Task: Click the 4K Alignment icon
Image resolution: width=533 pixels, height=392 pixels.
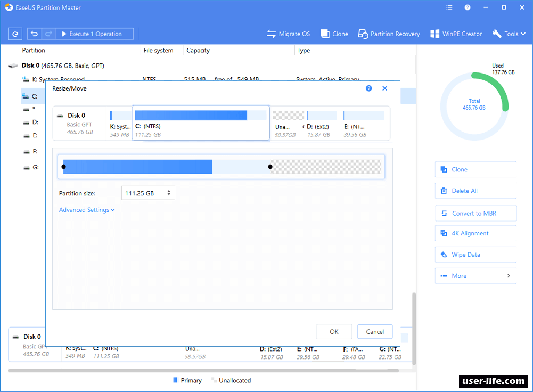Action: pos(444,233)
